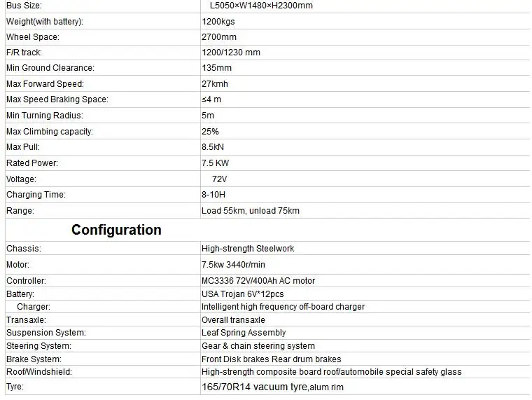
Task: Click the 2700mm wheel space value
Action: (x=219, y=36)
